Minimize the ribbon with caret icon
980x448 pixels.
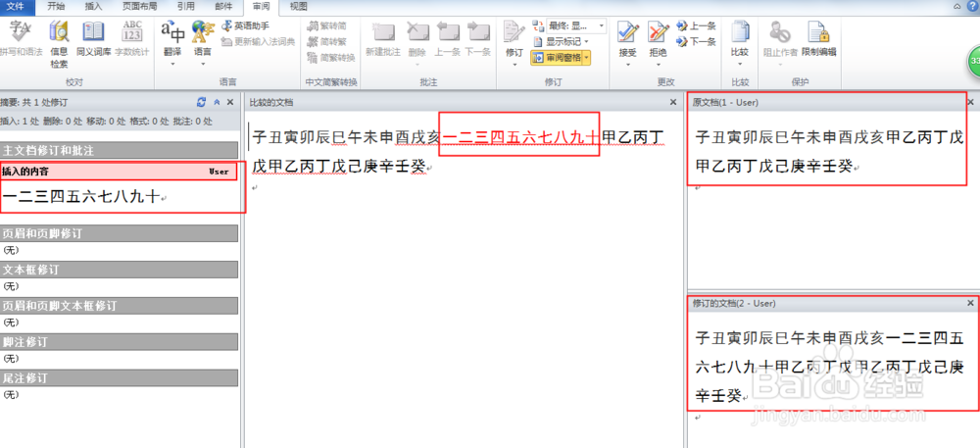[957, 6]
